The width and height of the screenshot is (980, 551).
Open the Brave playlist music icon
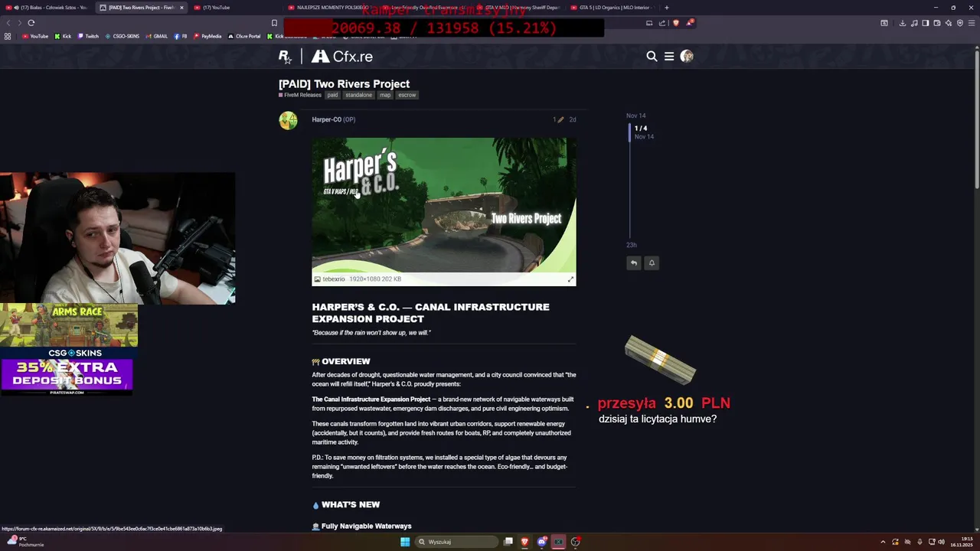(x=914, y=23)
